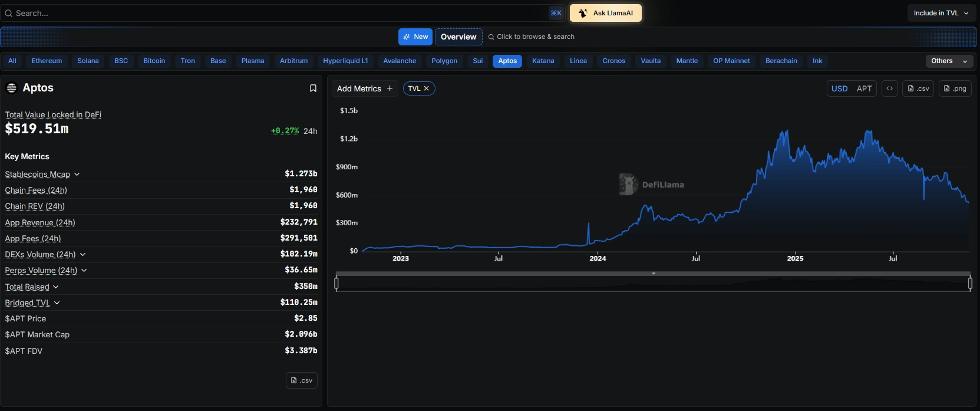Bookmark the Aptos chain page
The image size is (980, 411).
click(313, 88)
